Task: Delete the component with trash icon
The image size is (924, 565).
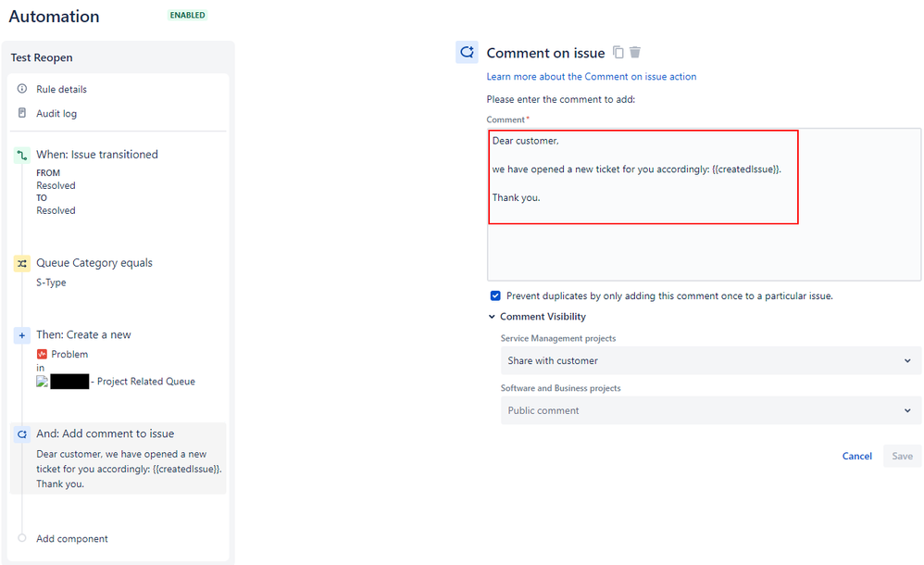Action: click(x=634, y=53)
